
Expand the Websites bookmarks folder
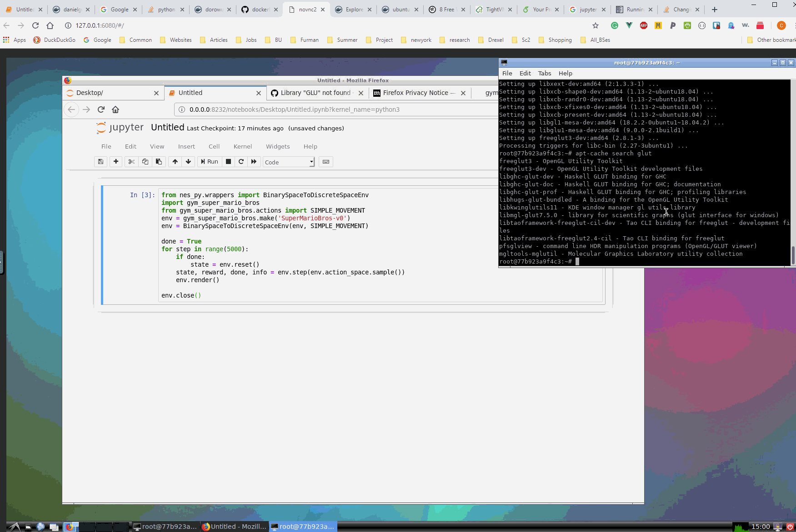(x=176, y=40)
